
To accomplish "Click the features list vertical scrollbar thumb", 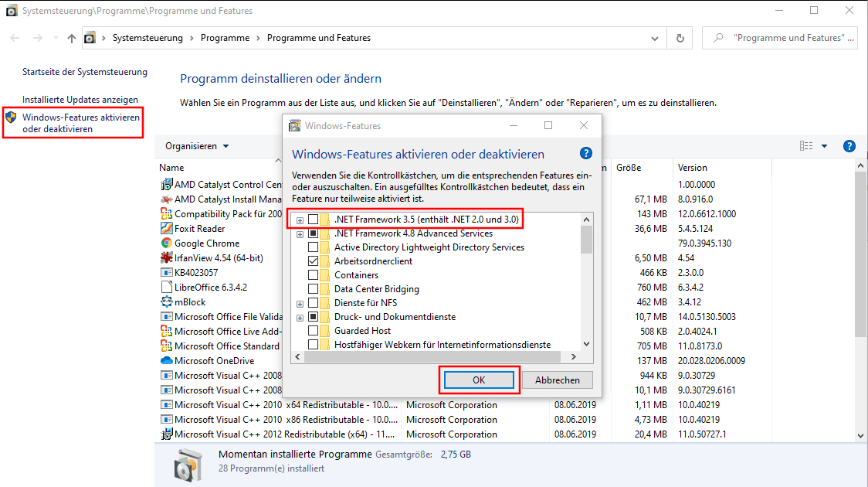I will coord(586,240).
